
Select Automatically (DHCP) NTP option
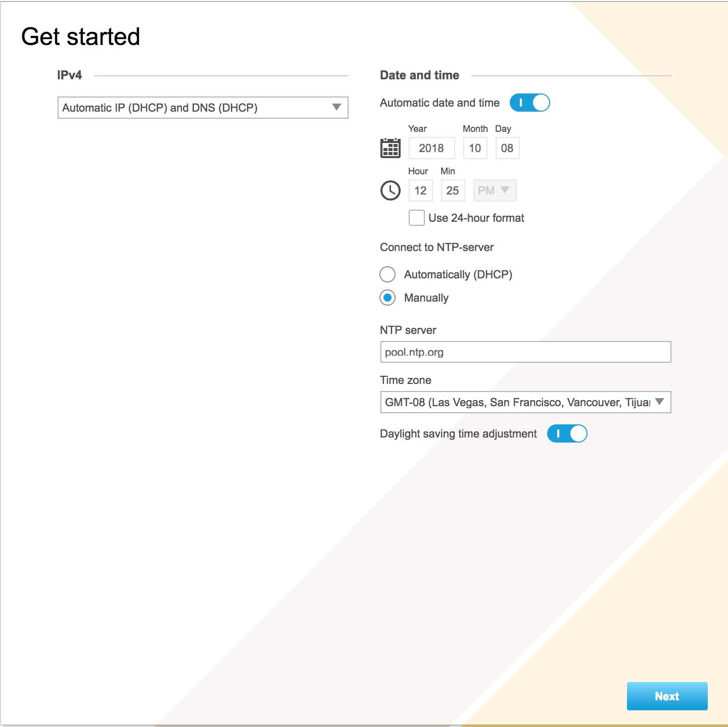(x=387, y=274)
